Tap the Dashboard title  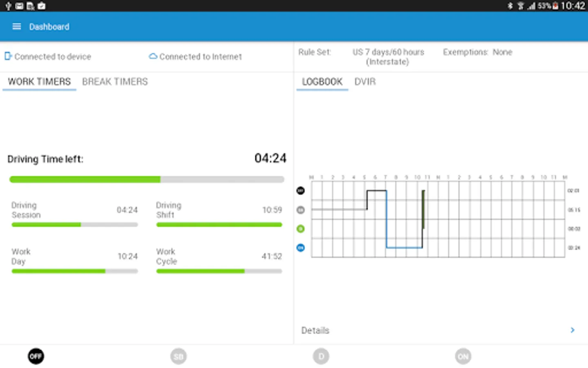click(x=49, y=27)
